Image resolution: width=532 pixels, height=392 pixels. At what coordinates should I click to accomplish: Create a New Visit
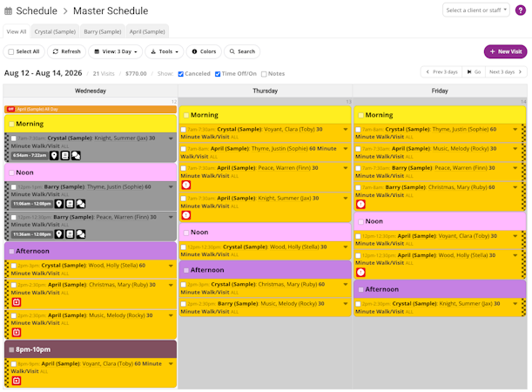pos(506,51)
